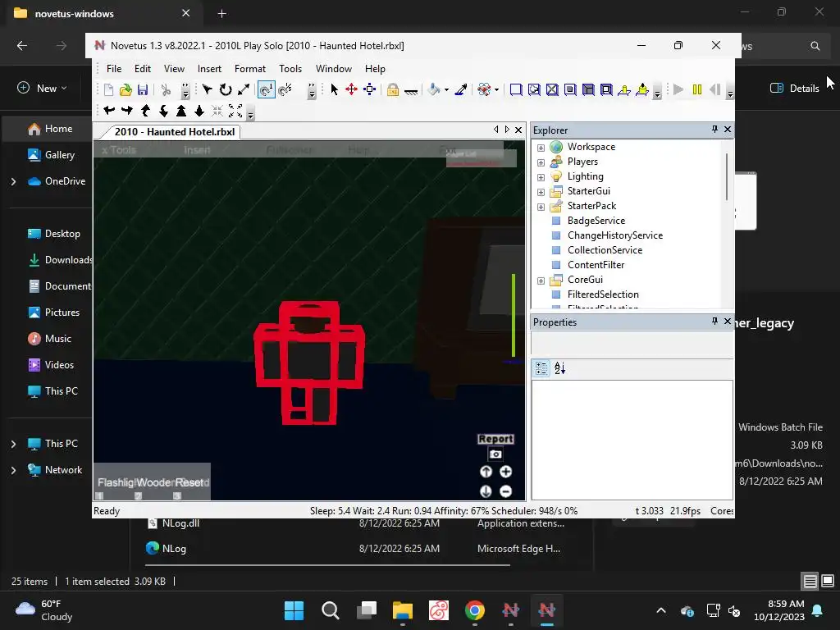Click the New document icon in toolbar

coord(109,89)
